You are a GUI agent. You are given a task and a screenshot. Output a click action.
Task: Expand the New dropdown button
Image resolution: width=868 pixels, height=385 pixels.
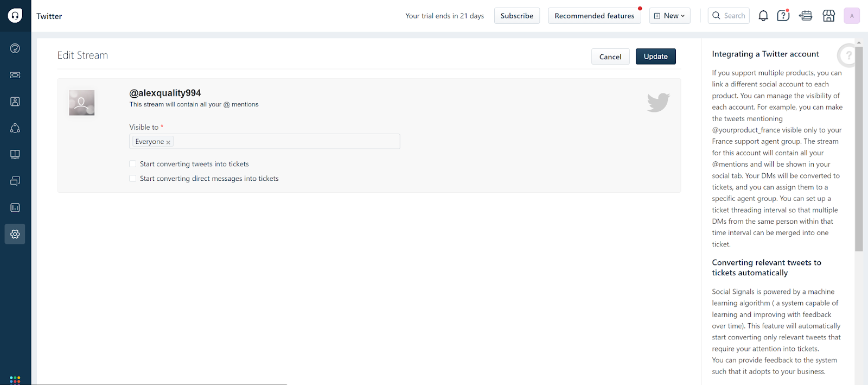pos(669,16)
